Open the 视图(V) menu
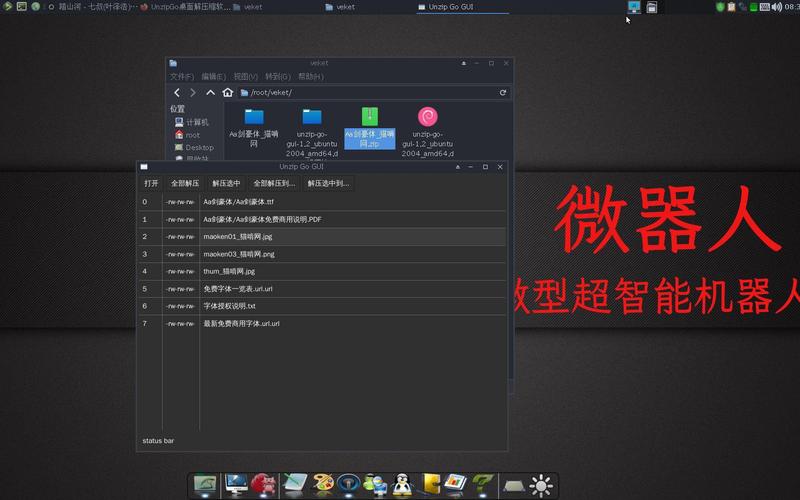Image resolution: width=800 pixels, height=500 pixels. [x=245, y=76]
